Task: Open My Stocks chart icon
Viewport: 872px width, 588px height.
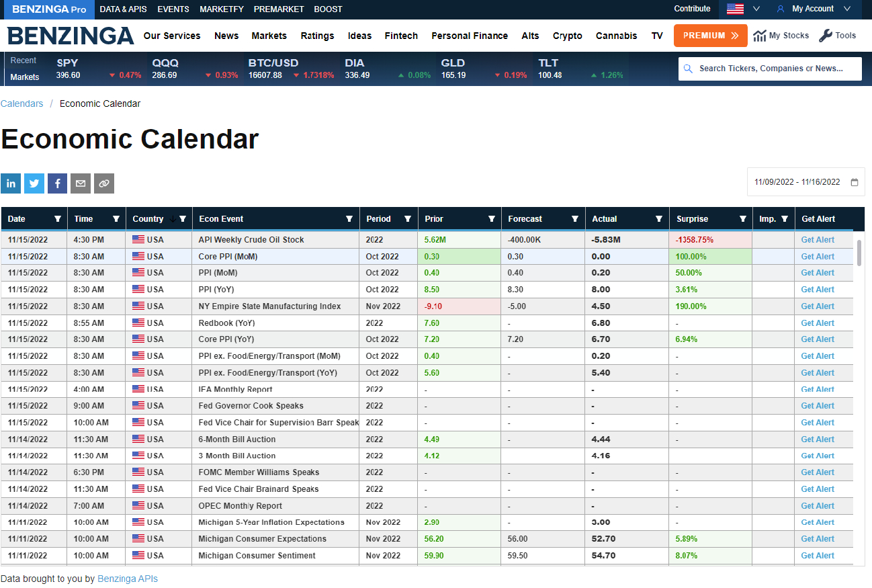Action: (760, 36)
